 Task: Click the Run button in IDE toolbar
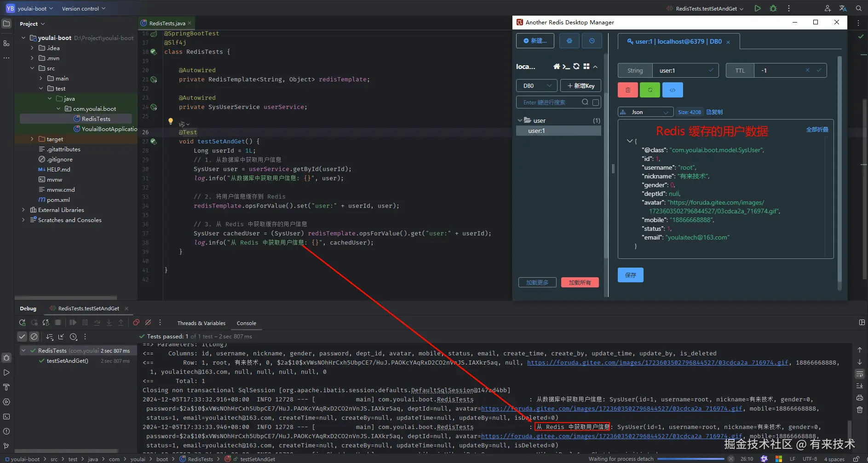tap(758, 8)
